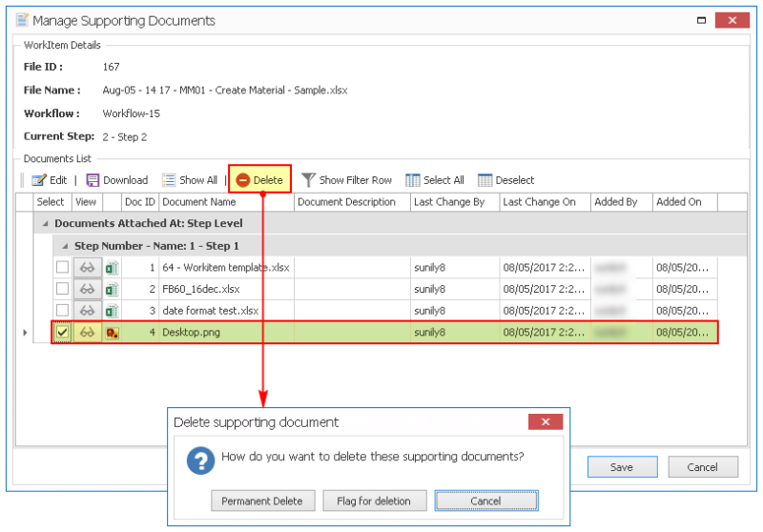Tick the checkbox for date format test.xlsx
Viewport: 763px width, 532px height.
click(62, 310)
